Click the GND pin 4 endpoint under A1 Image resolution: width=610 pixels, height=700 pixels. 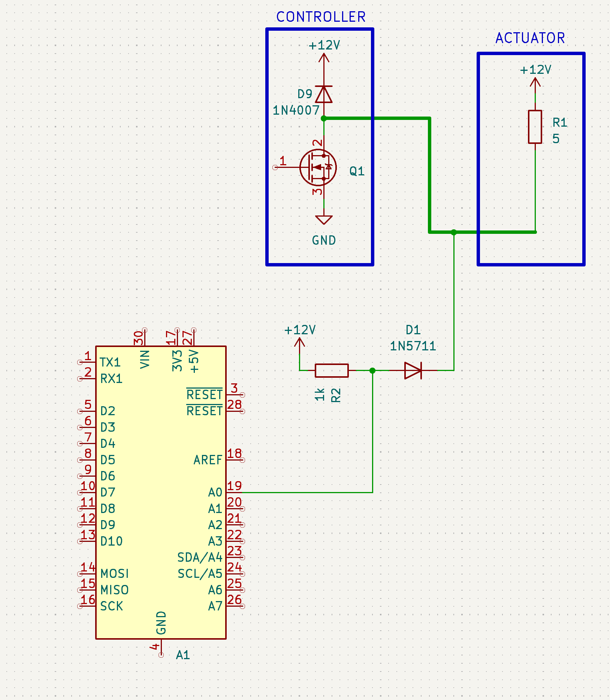click(x=161, y=655)
